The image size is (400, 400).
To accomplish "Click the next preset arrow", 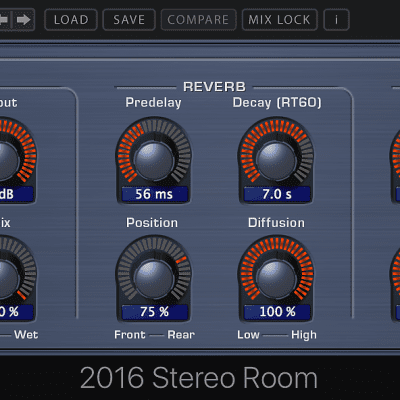I will point(24,20).
